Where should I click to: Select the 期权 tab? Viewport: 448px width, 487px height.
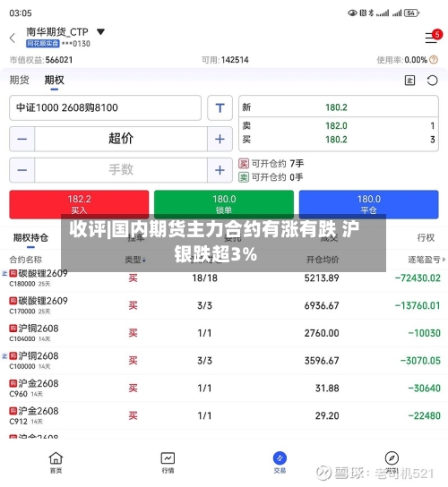(x=54, y=80)
